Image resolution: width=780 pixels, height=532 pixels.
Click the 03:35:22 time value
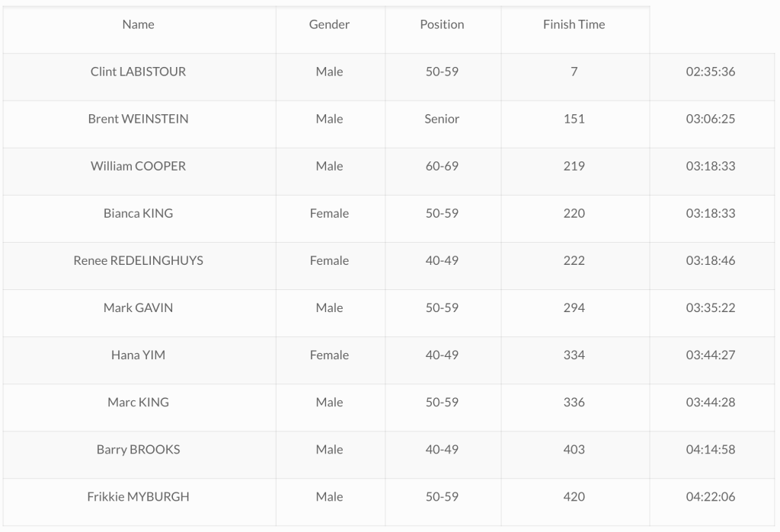click(x=710, y=307)
